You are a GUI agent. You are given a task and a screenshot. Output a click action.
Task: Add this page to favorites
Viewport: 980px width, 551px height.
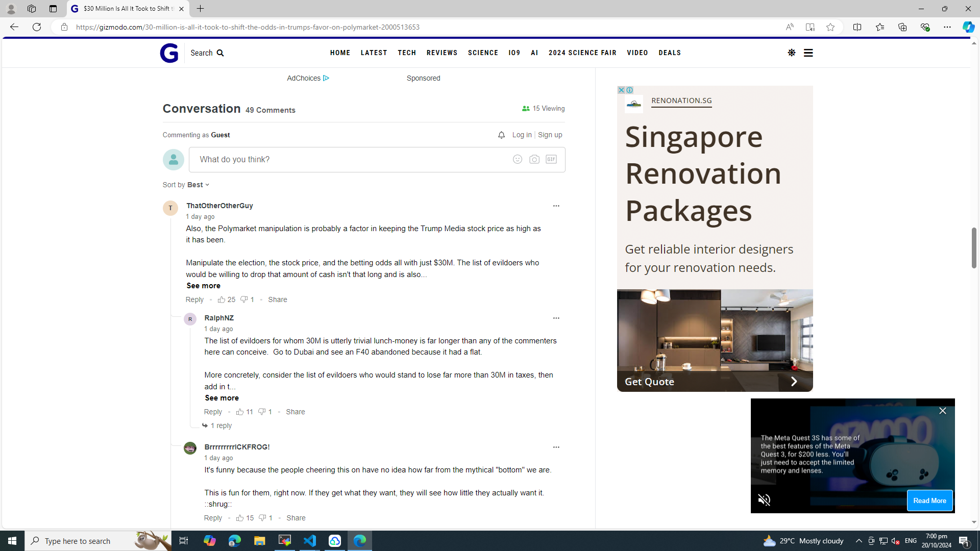pos(830,27)
